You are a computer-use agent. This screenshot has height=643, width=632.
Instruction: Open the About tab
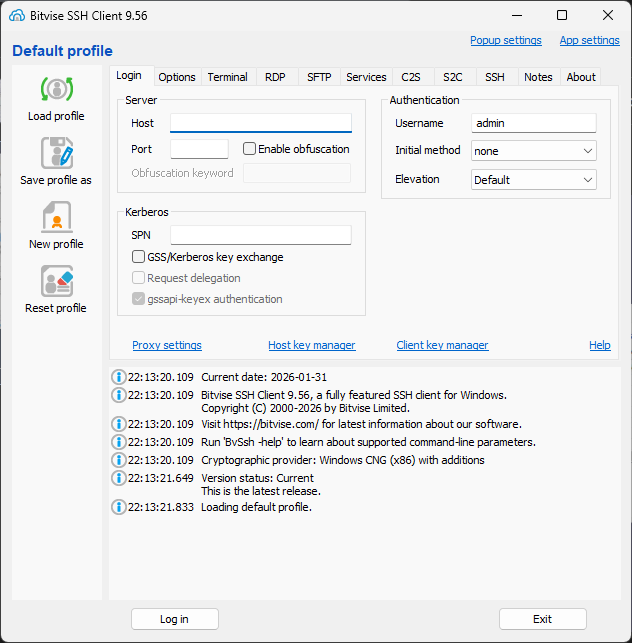tap(581, 77)
